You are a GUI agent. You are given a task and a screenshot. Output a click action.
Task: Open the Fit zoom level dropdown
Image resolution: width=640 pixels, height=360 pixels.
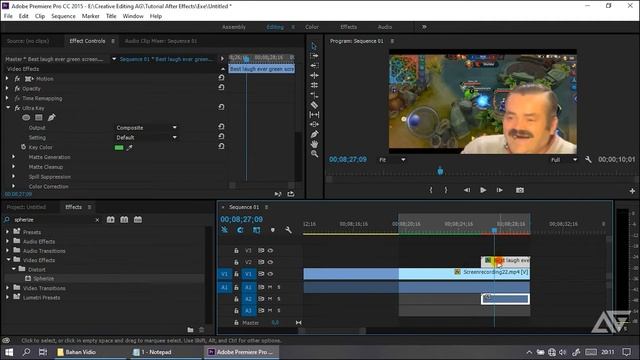(391, 160)
